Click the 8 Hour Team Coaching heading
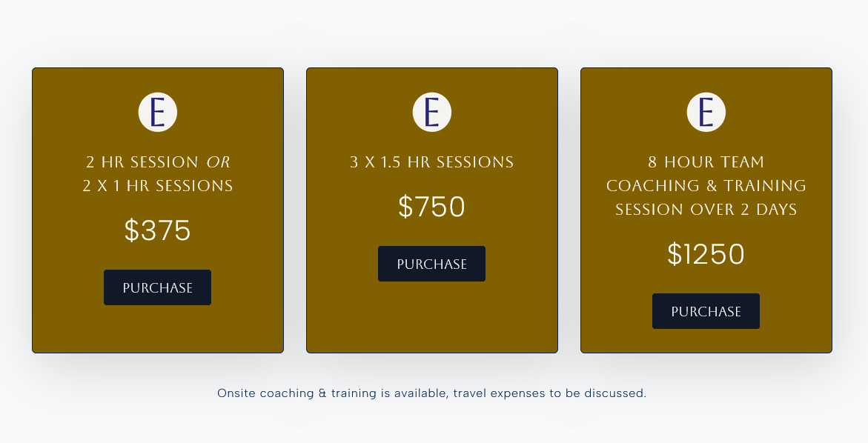The height and width of the screenshot is (443, 868). tap(706, 185)
